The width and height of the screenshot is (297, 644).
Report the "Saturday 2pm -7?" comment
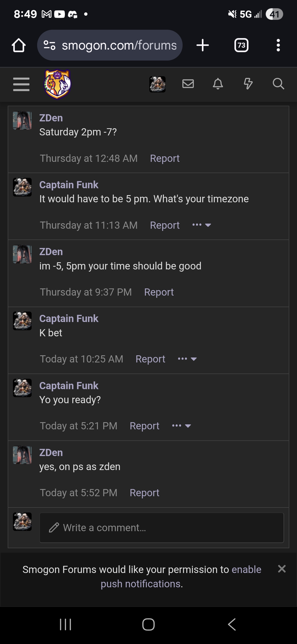(165, 159)
